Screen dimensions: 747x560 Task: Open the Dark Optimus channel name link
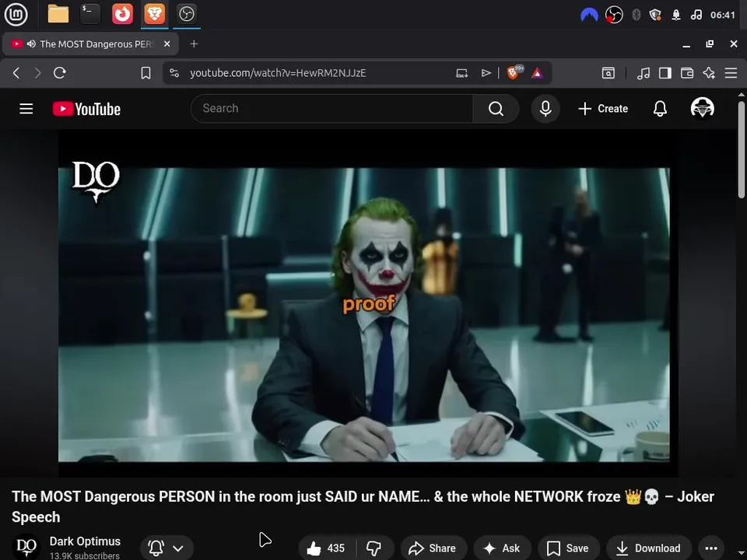(85, 541)
